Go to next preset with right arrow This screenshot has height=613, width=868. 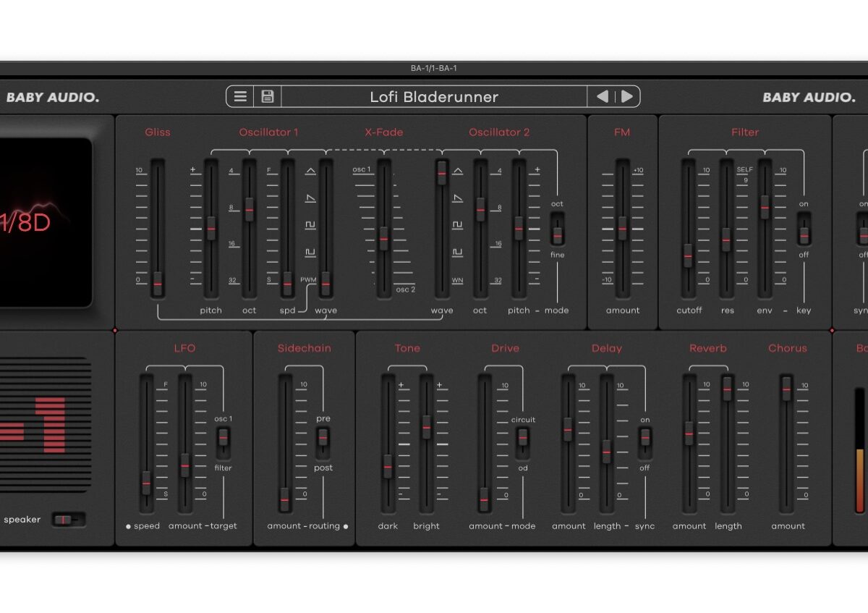626,97
